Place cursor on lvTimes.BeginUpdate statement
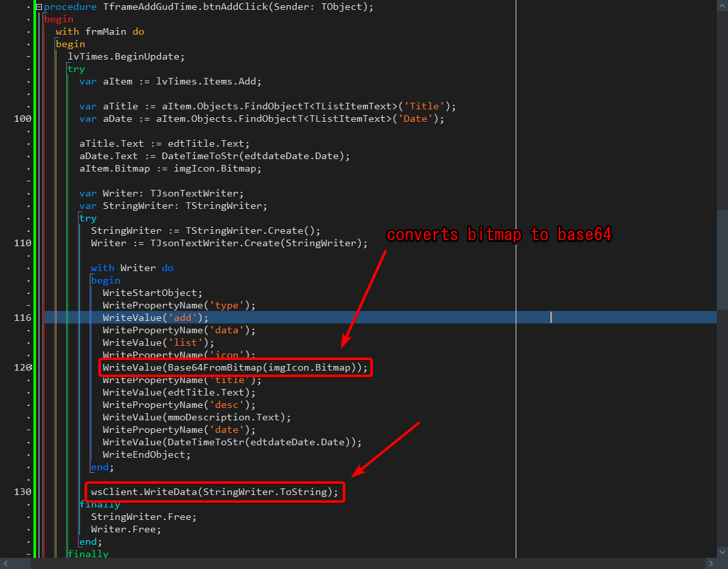The width and height of the screenshot is (728, 569). coord(126,56)
